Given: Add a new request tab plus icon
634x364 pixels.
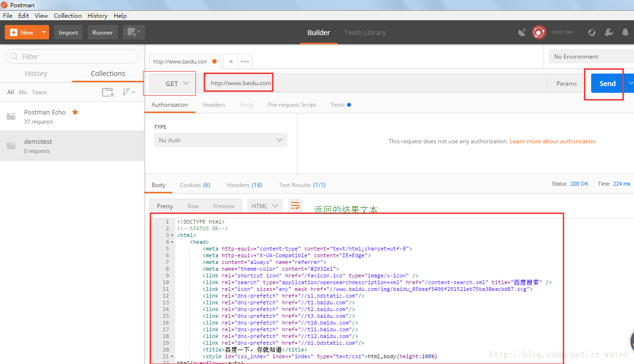Looking at the screenshot, I should [x=231, y=62].
